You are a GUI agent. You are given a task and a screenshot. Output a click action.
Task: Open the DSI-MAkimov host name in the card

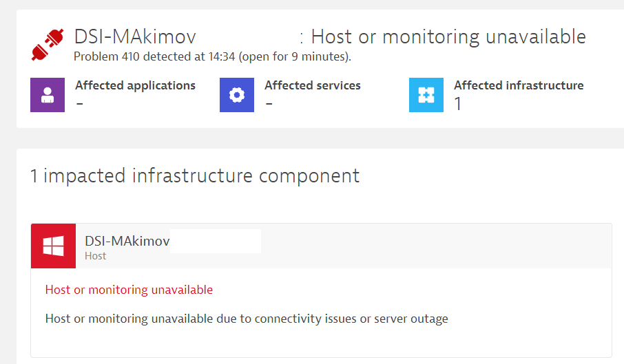pos(127,241)
